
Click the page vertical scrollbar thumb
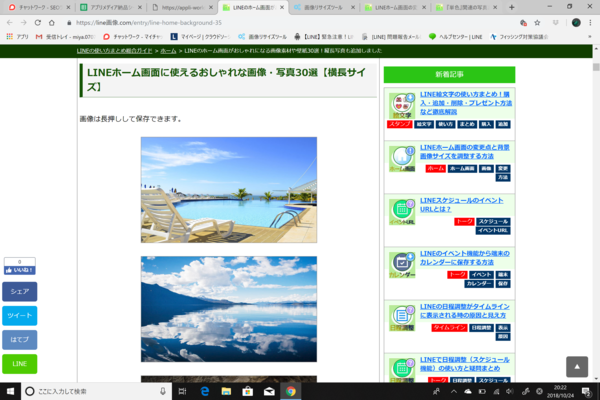coord(596,67)
